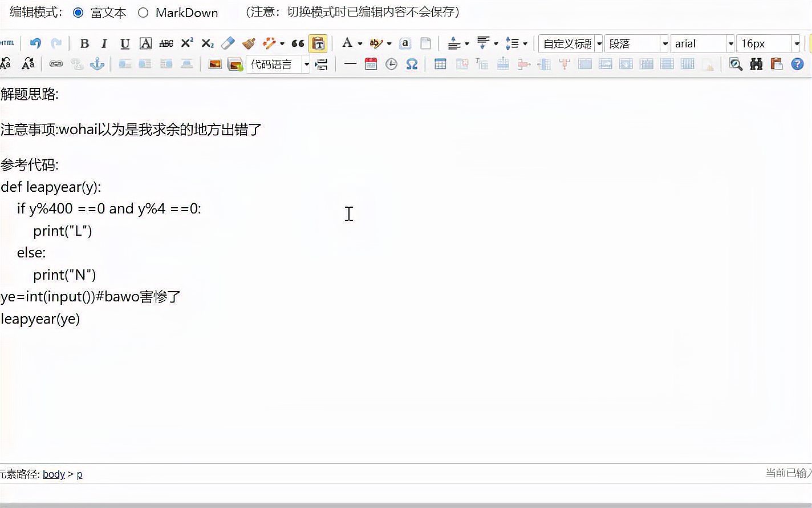Apply superscript formatting
This screenshot has height=508, width=812.
[186, 43]
